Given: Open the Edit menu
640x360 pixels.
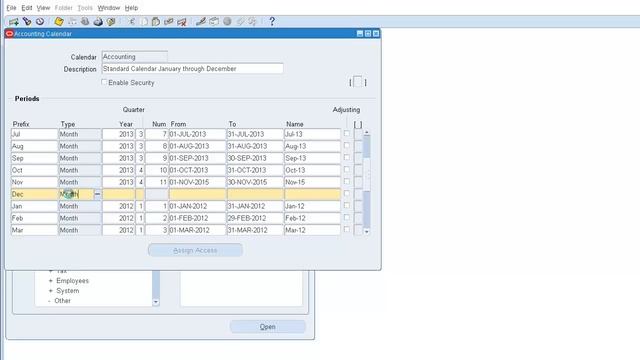Looking at the screenshot, I should point(27,8).
